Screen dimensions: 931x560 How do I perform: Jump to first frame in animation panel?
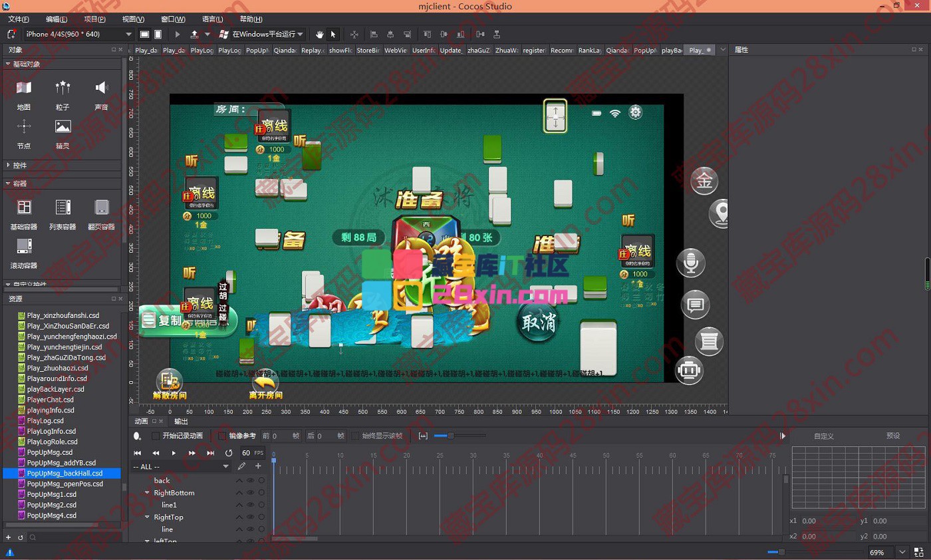(x=138, y=453)
